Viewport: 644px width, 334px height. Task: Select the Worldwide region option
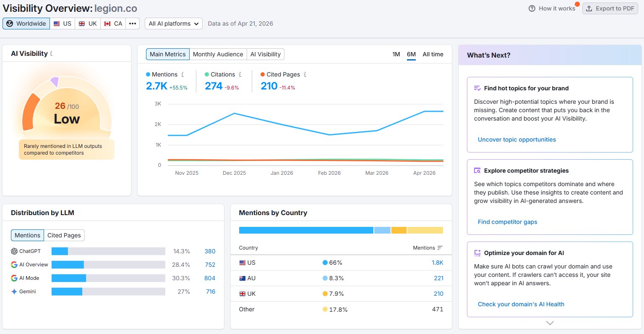tap(26, 24)
